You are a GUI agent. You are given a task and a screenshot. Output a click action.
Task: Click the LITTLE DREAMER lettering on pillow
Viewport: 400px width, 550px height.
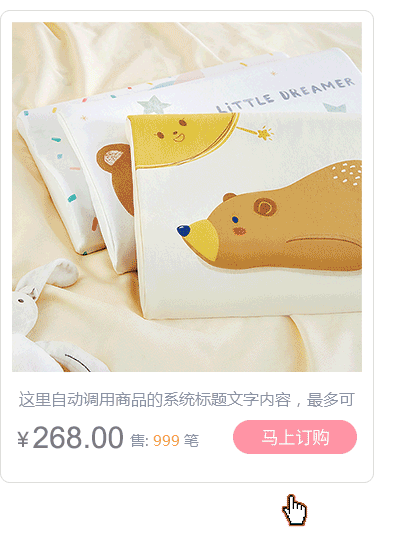pyautogui.click(x=285, y=95)
